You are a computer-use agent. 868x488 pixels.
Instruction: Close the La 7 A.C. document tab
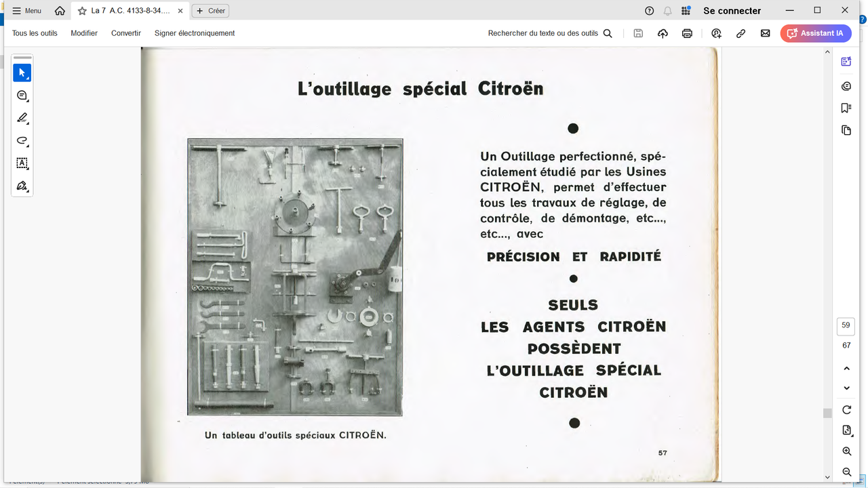pos(180,11)
